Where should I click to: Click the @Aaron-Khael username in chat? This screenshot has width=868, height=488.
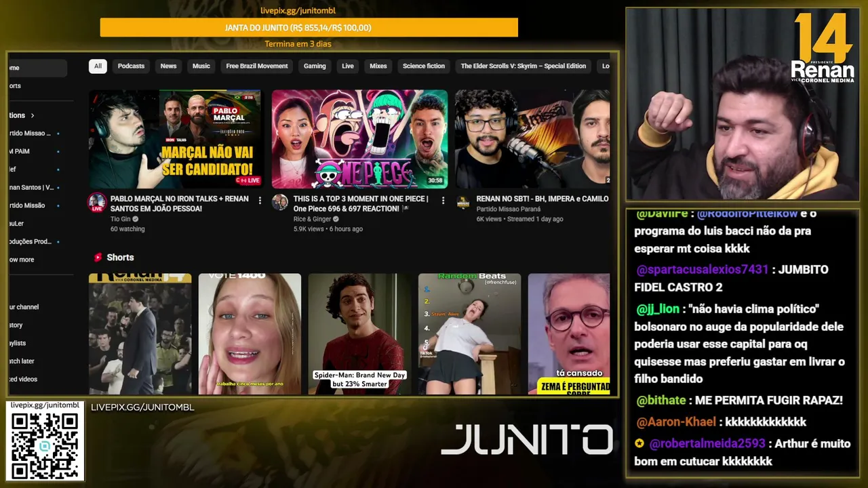click(x=676, y=422)
